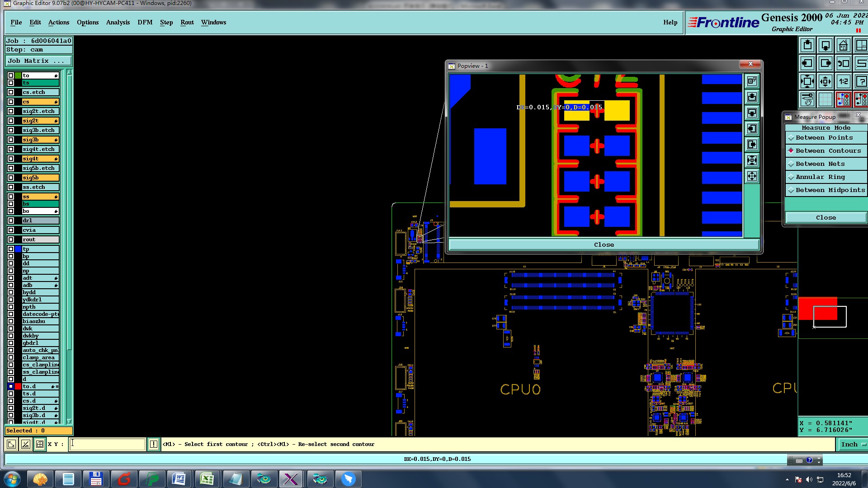Click the previous view (undo zoom) icon
The height and width of the screenshot is (488, 868).
(843, 64)
